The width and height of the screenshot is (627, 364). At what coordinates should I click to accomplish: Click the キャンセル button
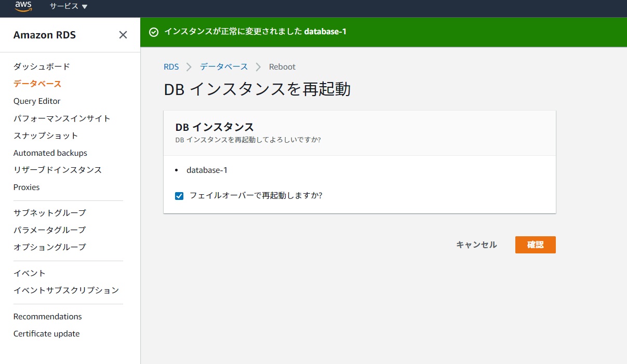point(476,245)
